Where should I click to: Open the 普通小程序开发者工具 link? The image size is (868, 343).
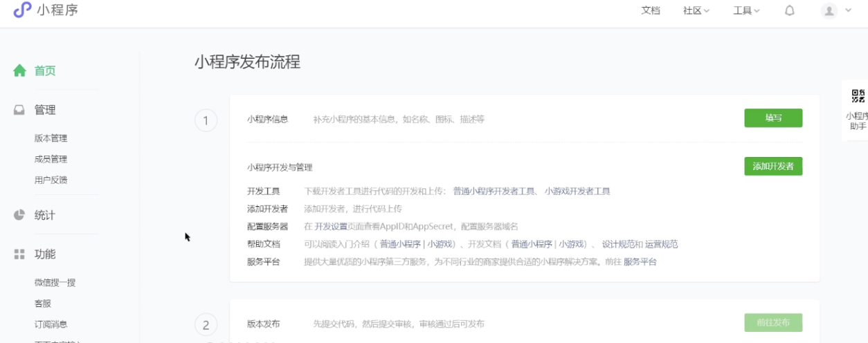click(x=494, y=191)
